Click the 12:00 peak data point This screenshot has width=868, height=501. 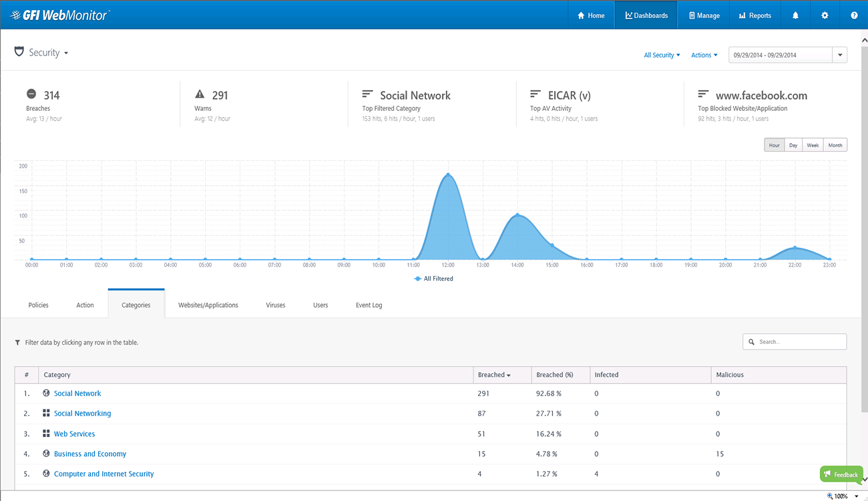pos(448,175)
